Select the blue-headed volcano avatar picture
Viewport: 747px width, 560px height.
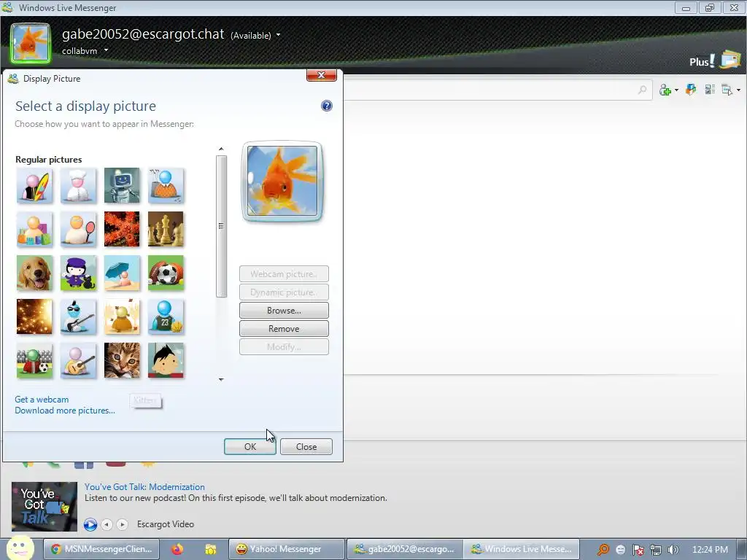(166, 185)
